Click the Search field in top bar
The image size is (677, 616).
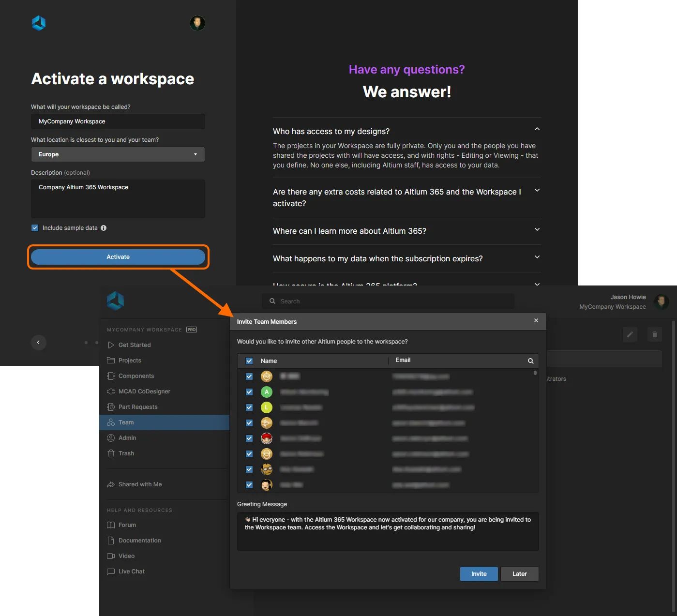pos(388,301)
